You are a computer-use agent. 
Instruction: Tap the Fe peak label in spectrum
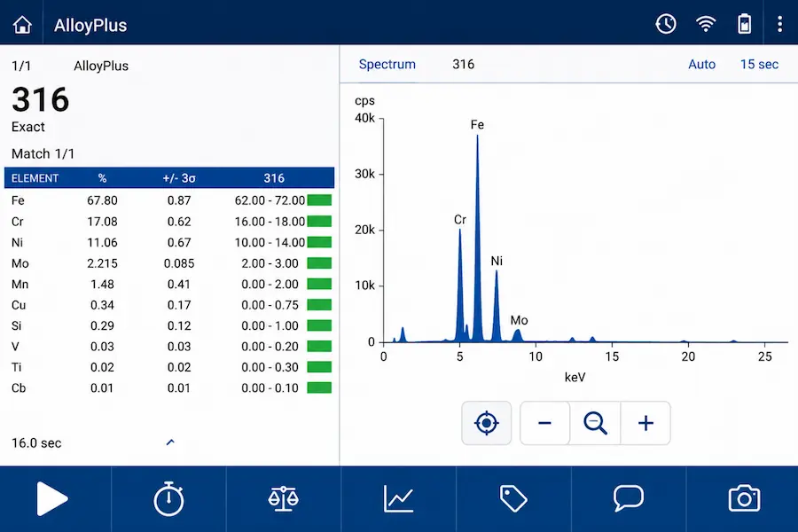click(x=477, y=125)
